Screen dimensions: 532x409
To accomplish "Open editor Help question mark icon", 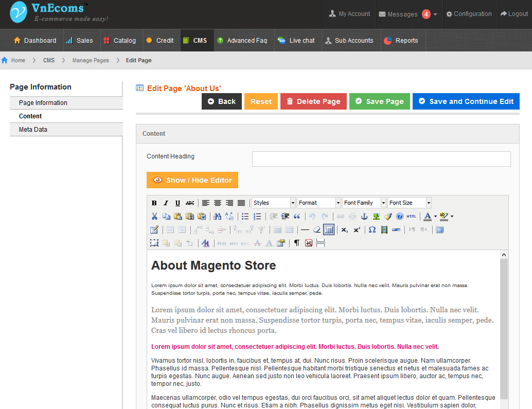I will (x=400, y=217).
